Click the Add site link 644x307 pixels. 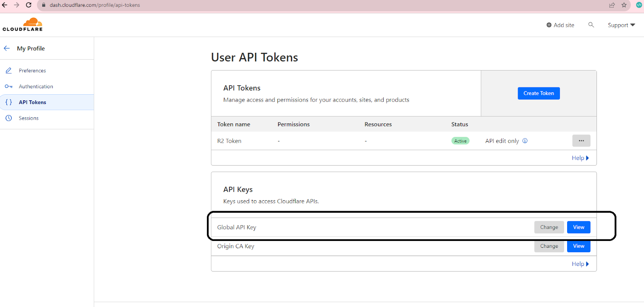point(563,25)
